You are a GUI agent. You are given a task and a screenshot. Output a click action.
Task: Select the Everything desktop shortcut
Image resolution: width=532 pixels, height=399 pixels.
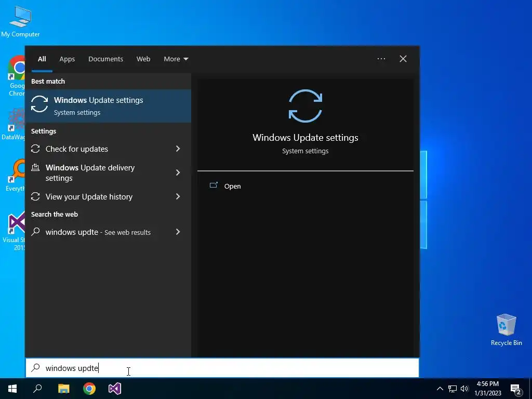click(16, 176)
